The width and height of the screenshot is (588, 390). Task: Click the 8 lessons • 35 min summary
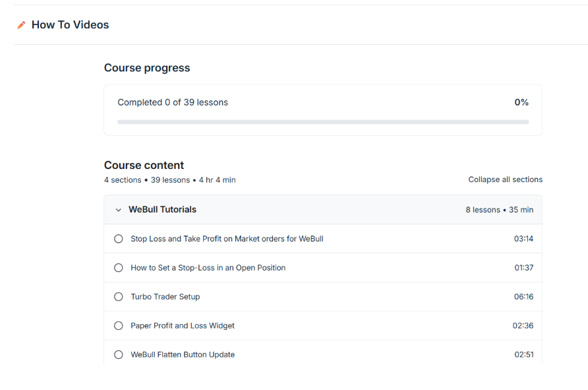(499, 210)
